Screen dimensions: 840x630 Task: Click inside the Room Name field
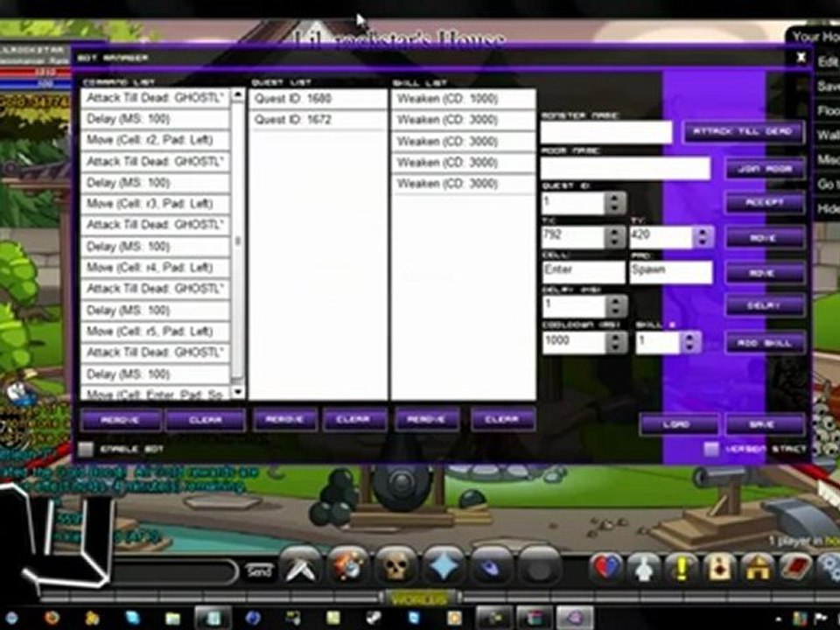coord(626,168)
